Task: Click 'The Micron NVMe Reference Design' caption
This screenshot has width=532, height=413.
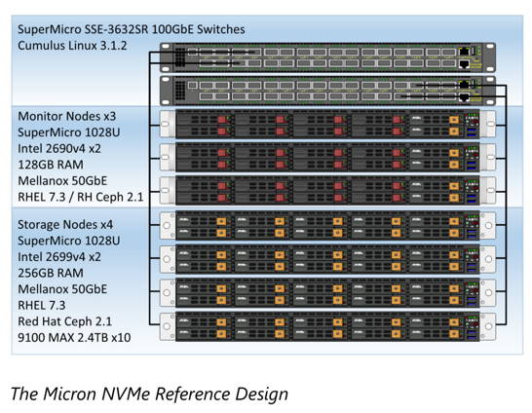Action: point(150,394)
